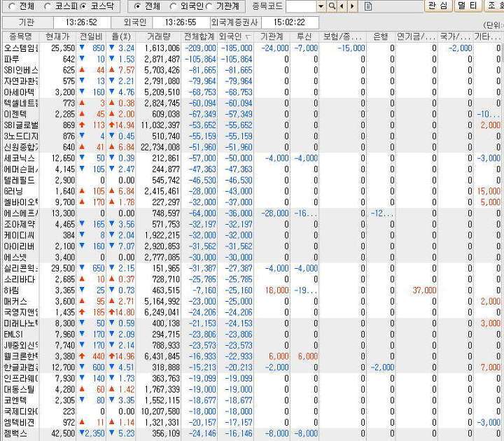Click the 기관 time value 13:26:52
The image size is (504, 441).
(81, 22)
